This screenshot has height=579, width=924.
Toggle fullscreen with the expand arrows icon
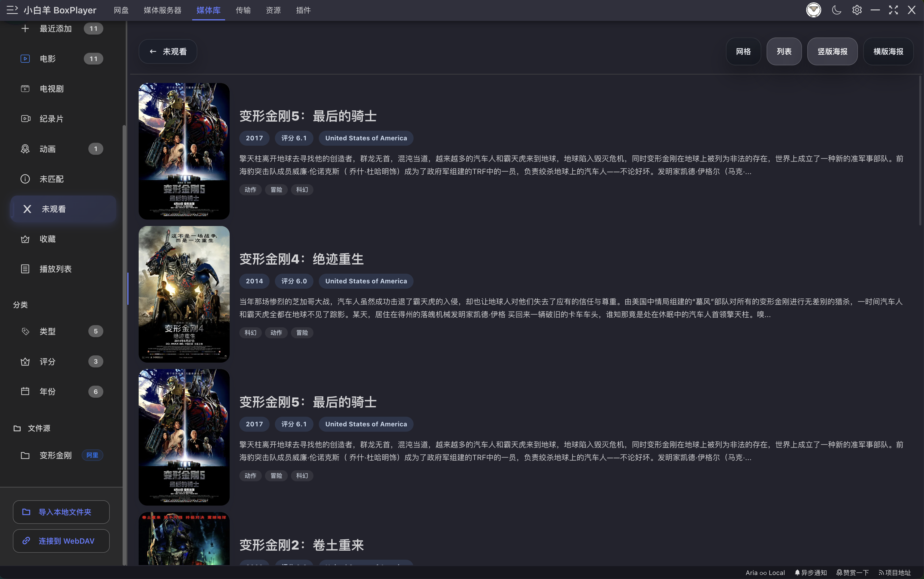[893, 10]
